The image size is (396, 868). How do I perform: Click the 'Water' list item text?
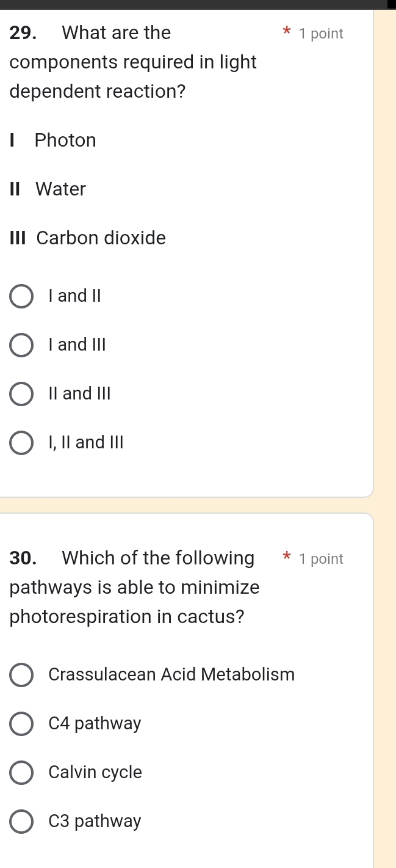pos(60,189)
